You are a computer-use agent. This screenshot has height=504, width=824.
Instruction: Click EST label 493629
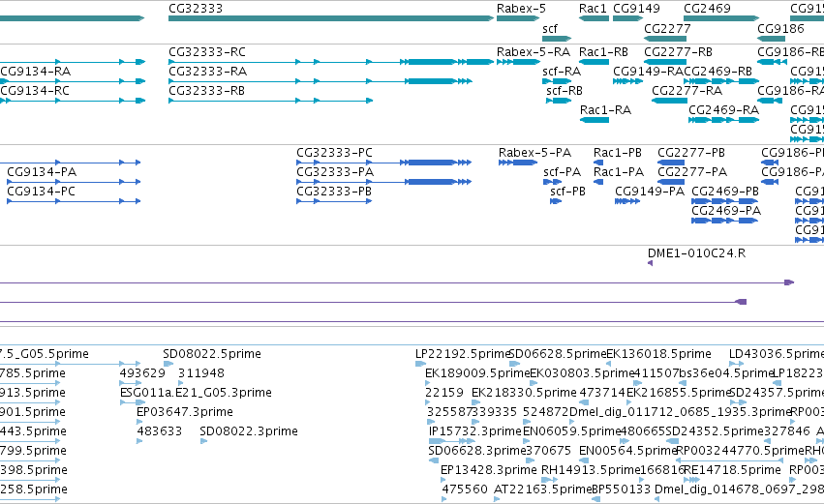pos(142,373)
